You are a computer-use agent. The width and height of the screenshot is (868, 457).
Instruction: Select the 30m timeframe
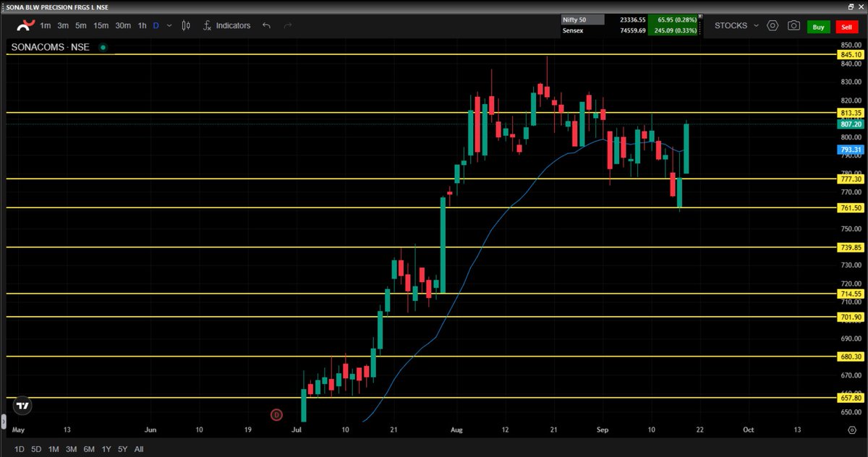point(123,25)
